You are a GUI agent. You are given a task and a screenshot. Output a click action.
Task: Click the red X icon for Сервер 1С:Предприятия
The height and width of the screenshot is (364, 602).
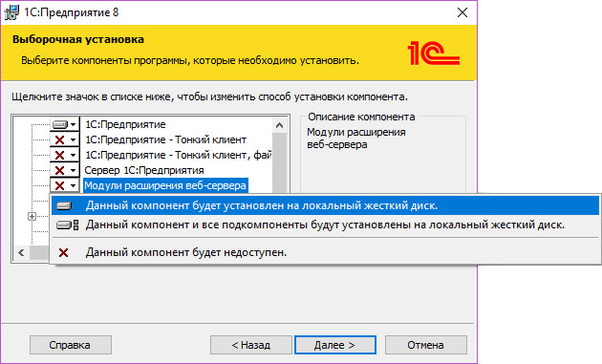coord(59,170)
